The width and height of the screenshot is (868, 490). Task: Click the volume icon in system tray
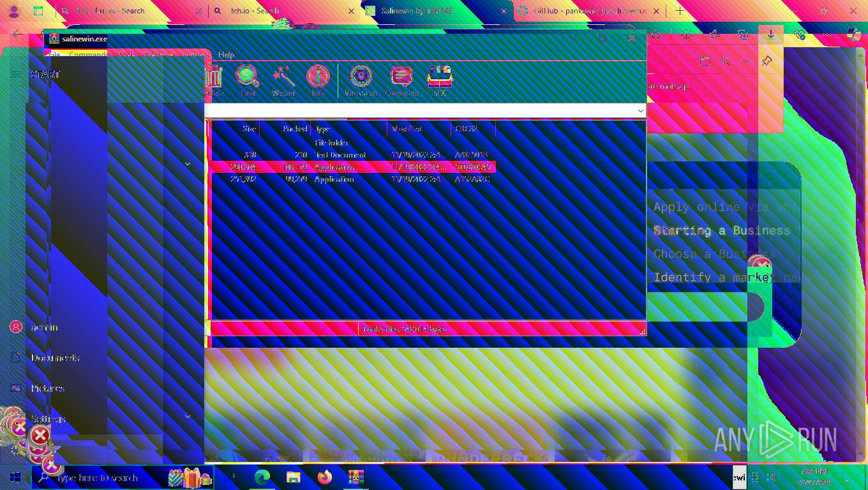point(772,477)
